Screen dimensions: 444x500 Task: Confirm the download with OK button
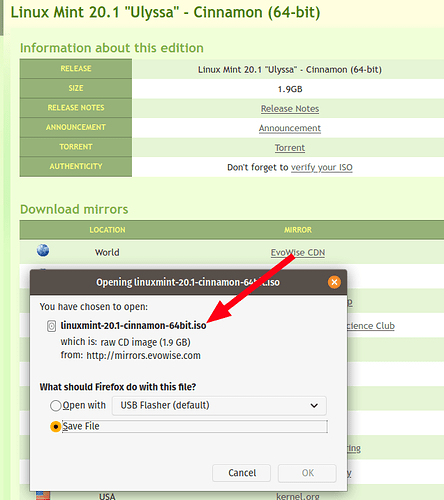pos(307,473)
